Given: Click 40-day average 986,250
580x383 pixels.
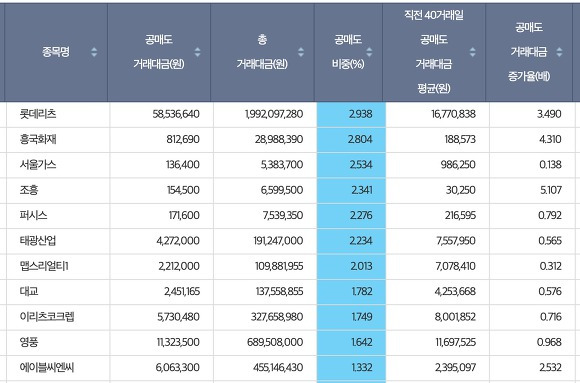Looking at the screenshot, I should (458, 165).
